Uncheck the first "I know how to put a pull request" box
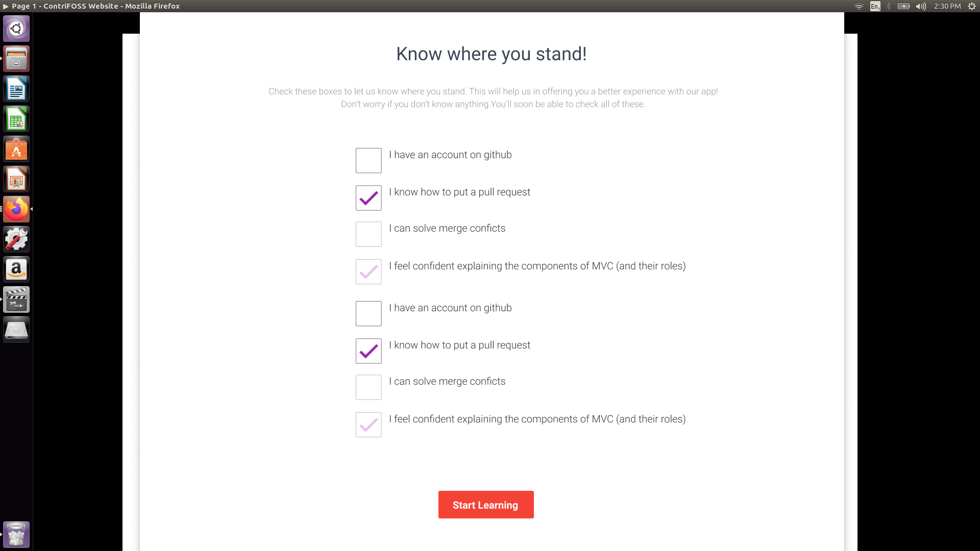The image size is (980, 551). tap(369, 198)
